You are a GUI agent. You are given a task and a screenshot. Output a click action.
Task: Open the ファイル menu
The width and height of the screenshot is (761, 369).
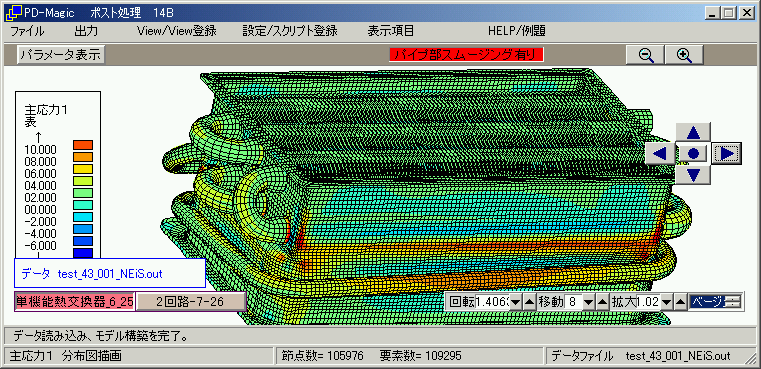tap(27, 32)
